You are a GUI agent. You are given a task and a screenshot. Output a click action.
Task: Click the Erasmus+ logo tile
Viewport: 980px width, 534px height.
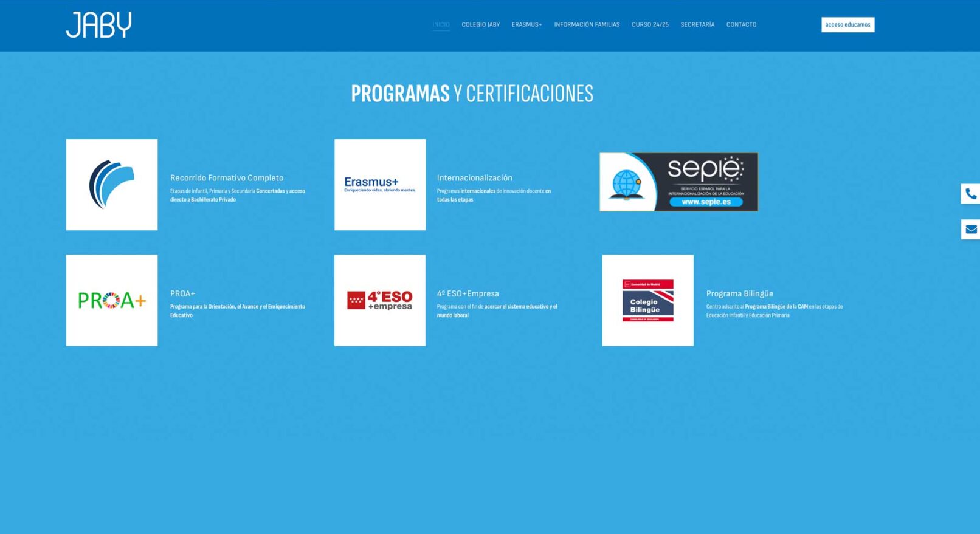pyautogui.click(x=380, y=185)
